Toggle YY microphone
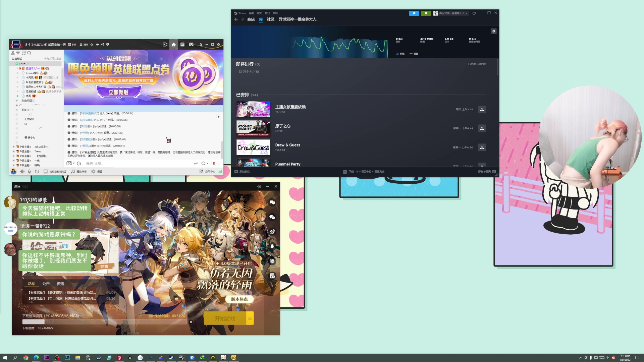 pyautogui.click(x=30, y=171)
